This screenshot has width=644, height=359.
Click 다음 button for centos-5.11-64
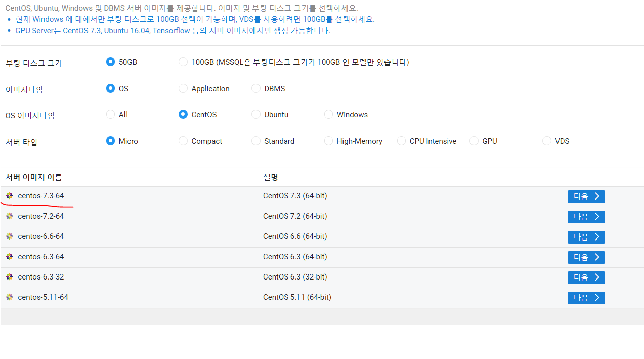[x=586, y=298]
